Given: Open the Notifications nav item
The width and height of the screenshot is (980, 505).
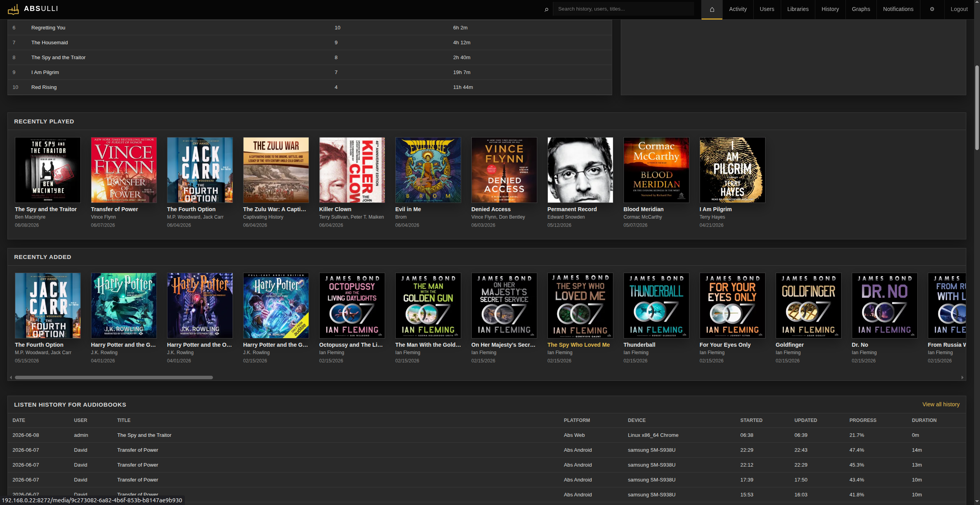Looking at the screenshot, I should pyautogui.click(x=898, y=9).
